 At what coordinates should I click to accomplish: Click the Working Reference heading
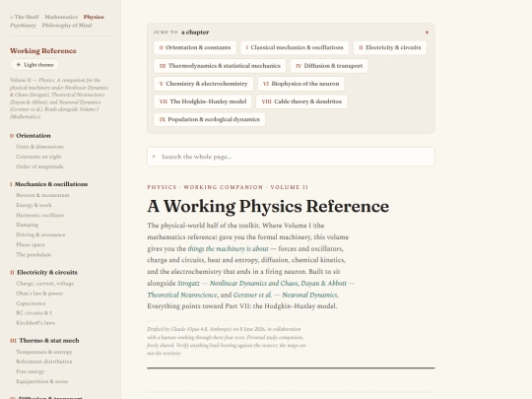[43, 51]
